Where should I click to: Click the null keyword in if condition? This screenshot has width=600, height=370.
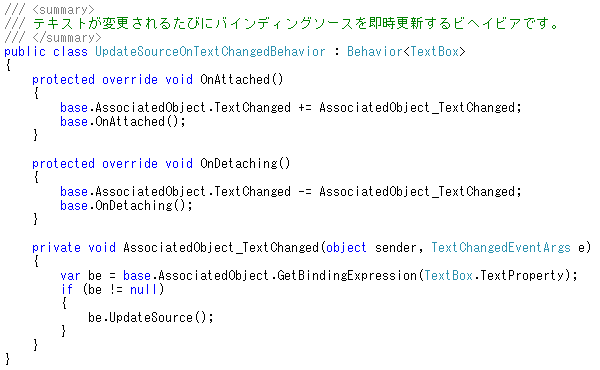(x=143, y=290)
